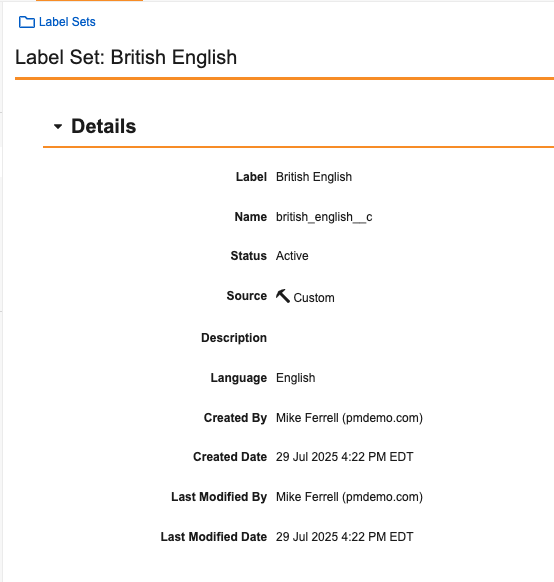Click the Language field label

coord(239,378)
